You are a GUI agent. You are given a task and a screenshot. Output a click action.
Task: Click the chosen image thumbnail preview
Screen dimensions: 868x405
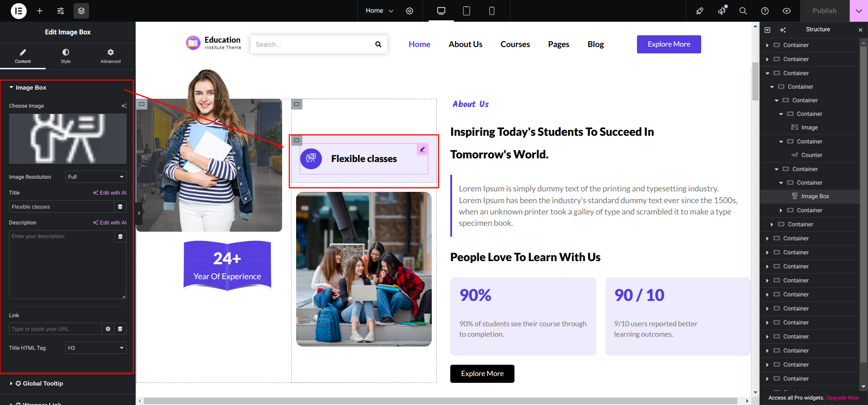click(x=68, y=138)
